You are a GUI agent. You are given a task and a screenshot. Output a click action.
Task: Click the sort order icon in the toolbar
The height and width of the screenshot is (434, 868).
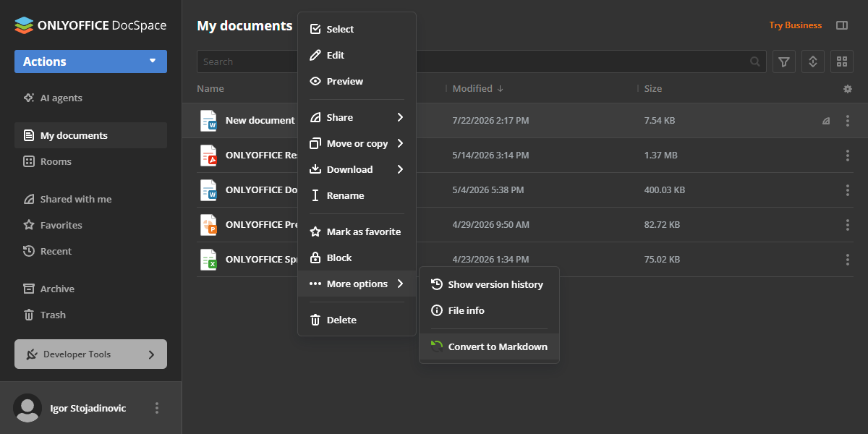pyautogui.click(x=813, y=61)
